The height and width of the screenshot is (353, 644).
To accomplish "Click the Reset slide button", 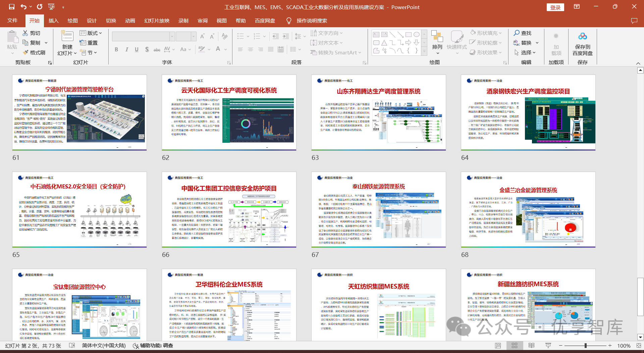I will coord(89,43).
